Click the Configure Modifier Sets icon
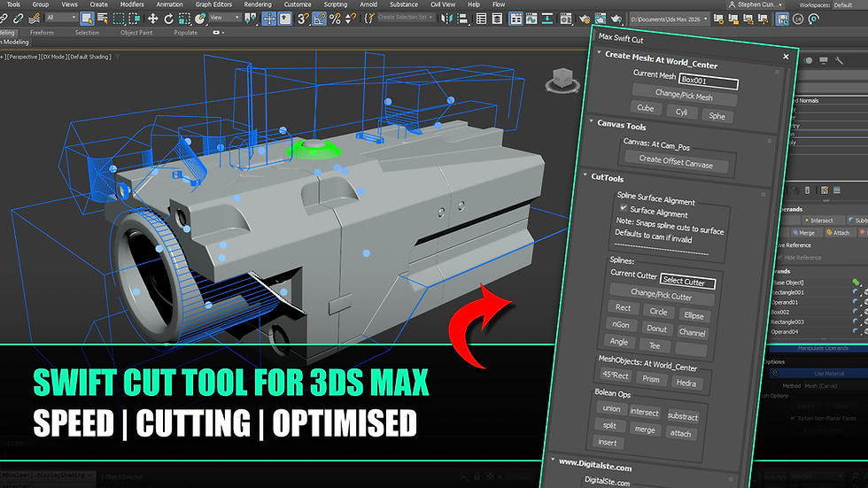This screenshot has height=488, width=868. 825,190
